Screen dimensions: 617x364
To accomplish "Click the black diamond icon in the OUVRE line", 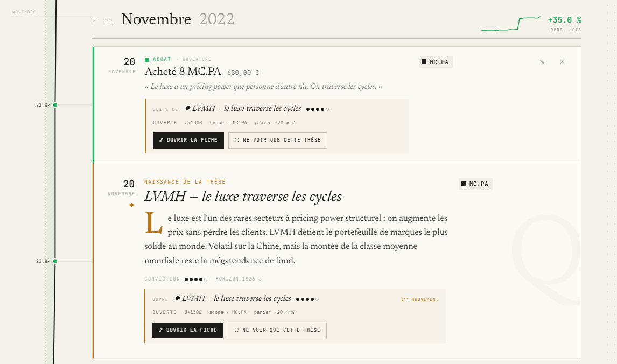I will (178, 298).
